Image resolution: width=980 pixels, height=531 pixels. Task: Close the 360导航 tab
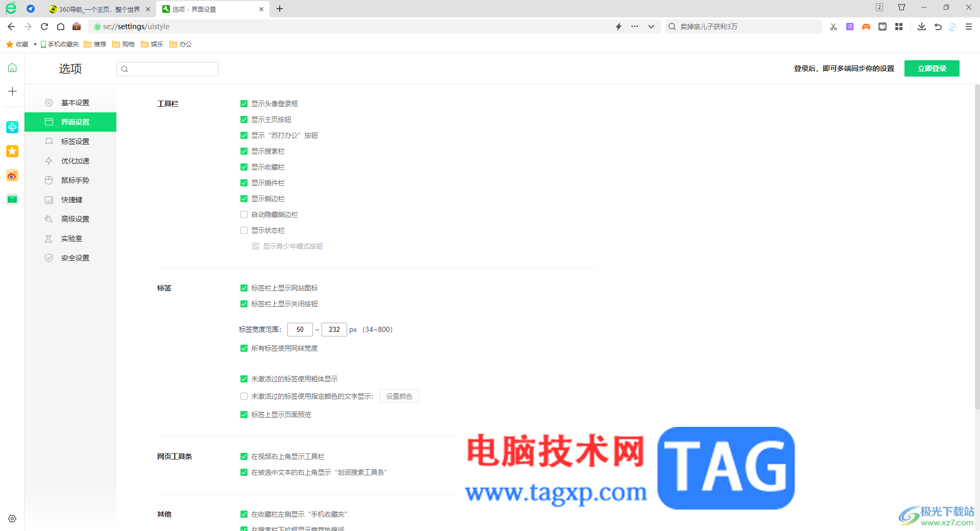coord(148,9)
